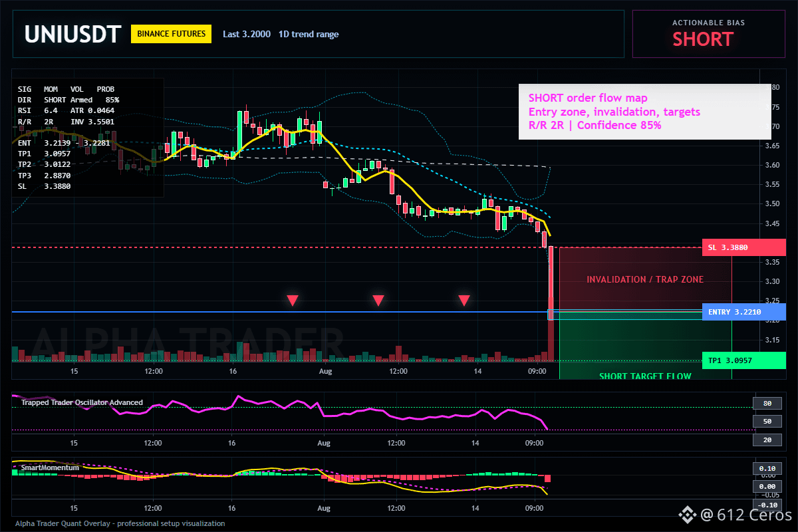Screen dimensions: 798x532
Task: Click the 3.50 price axis label
Action: click(772, 203)
